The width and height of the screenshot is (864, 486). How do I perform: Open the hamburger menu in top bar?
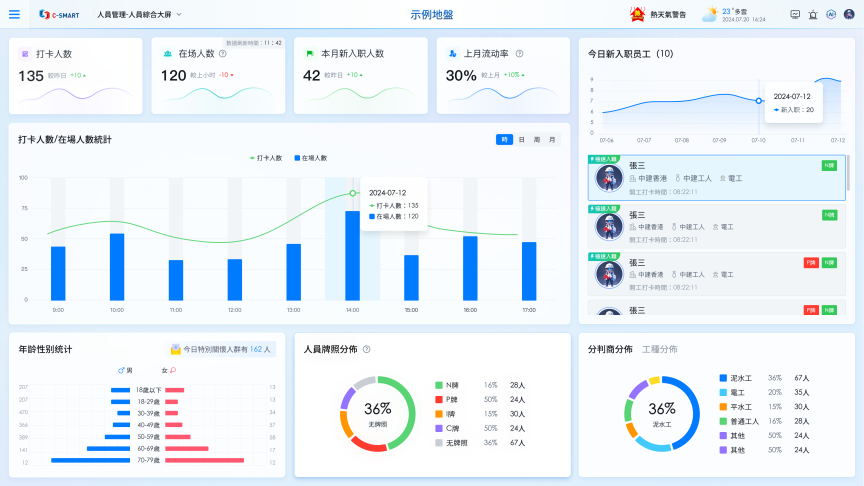(14, 15)
